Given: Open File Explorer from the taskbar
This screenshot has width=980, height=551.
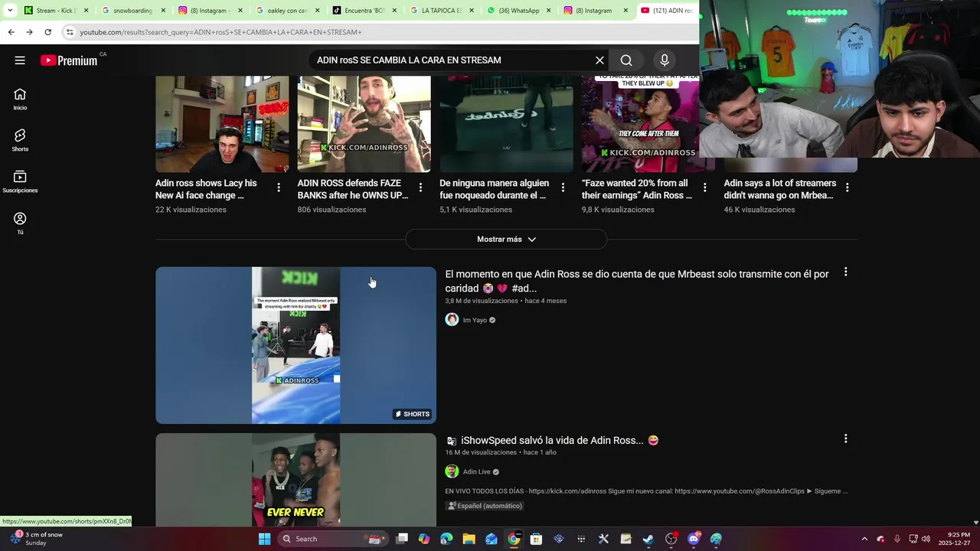Looking at the screenshot, I should [469, 539].
